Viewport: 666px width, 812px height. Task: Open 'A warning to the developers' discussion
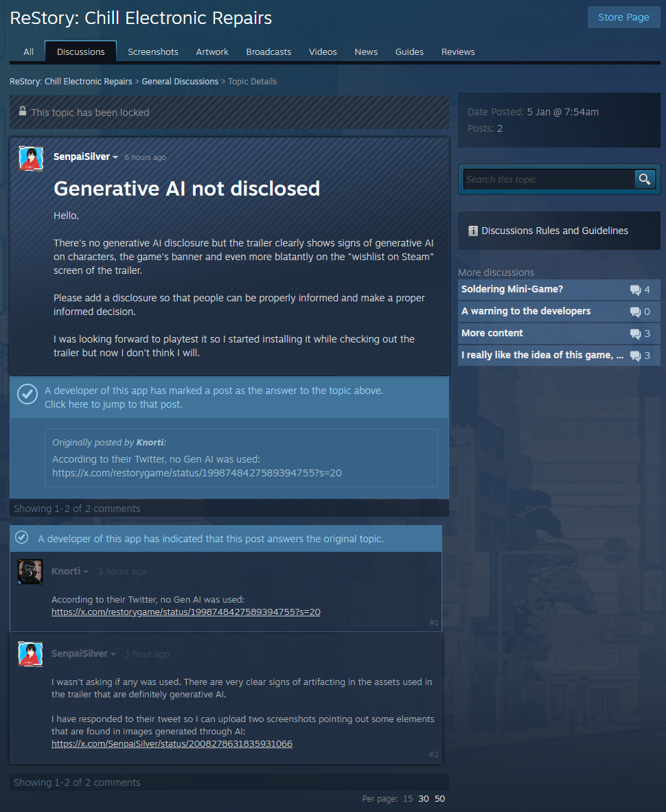click(526, 311)
